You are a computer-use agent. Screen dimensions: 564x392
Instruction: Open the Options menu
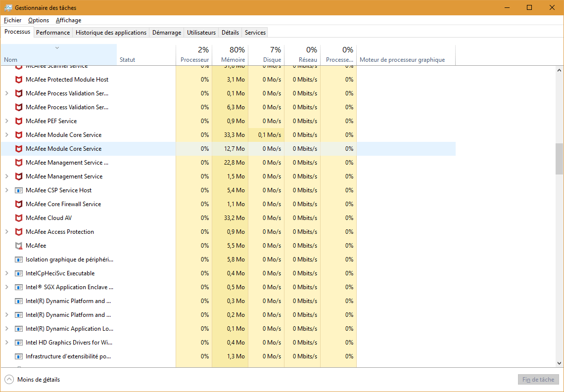pyautogui.click(x=39, y=20)
